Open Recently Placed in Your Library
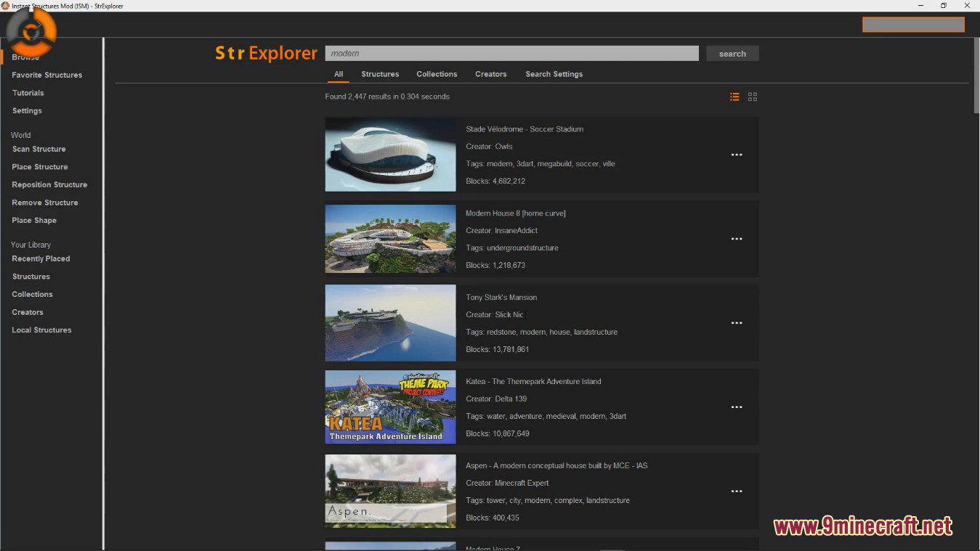The width and height of the screenshot is (980, 551). tap(41, 258)
